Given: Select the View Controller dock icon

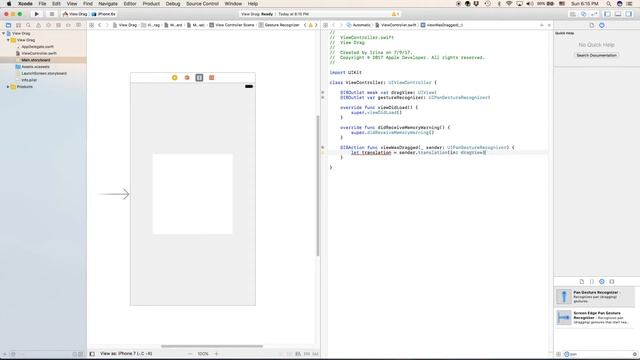Looking at the screenshot, I should [x=175, y=78].
